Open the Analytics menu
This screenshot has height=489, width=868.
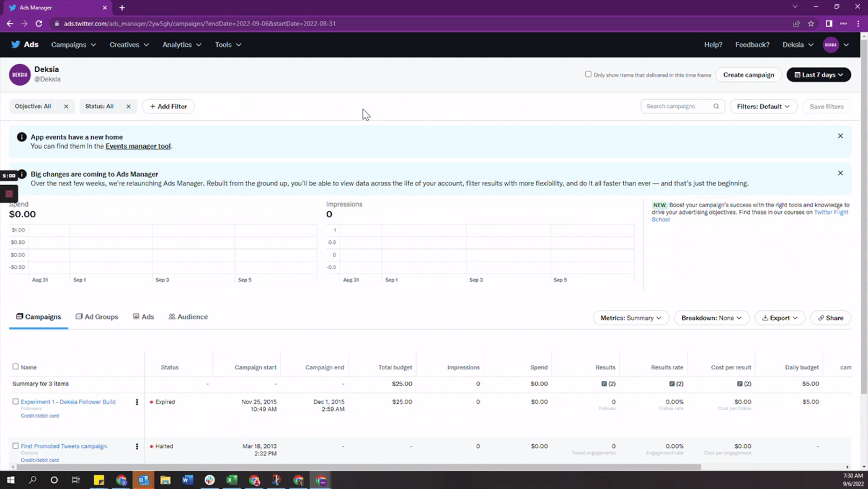182,45
